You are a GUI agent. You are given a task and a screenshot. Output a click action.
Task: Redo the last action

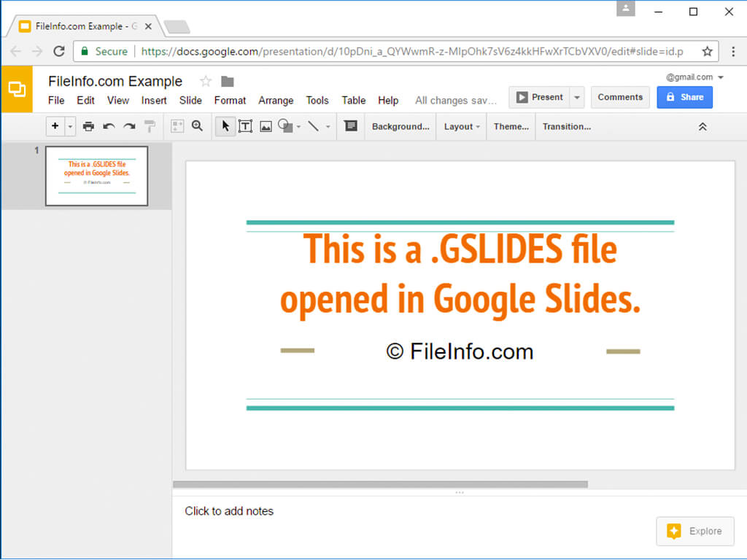click(x=130, y=126)
